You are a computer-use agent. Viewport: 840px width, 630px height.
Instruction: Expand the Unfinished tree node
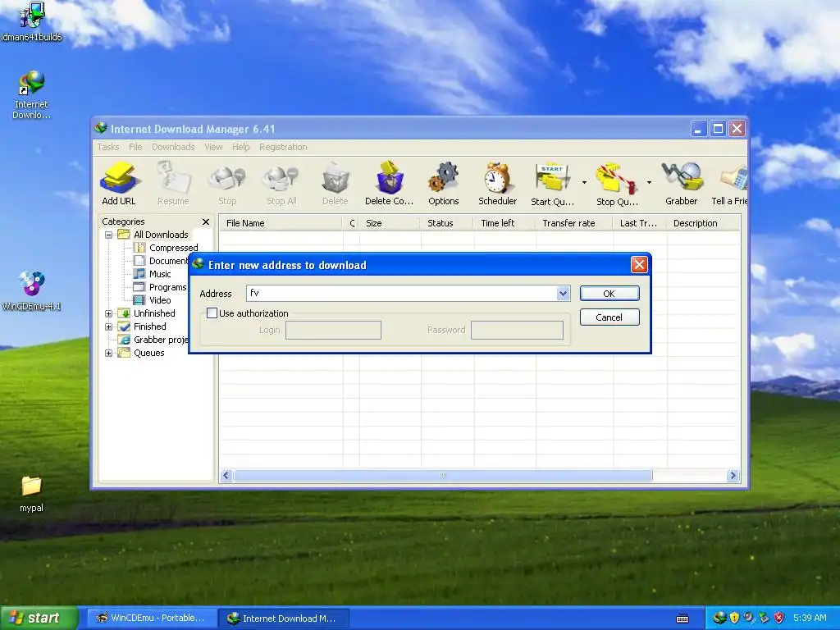pos(109,313)
